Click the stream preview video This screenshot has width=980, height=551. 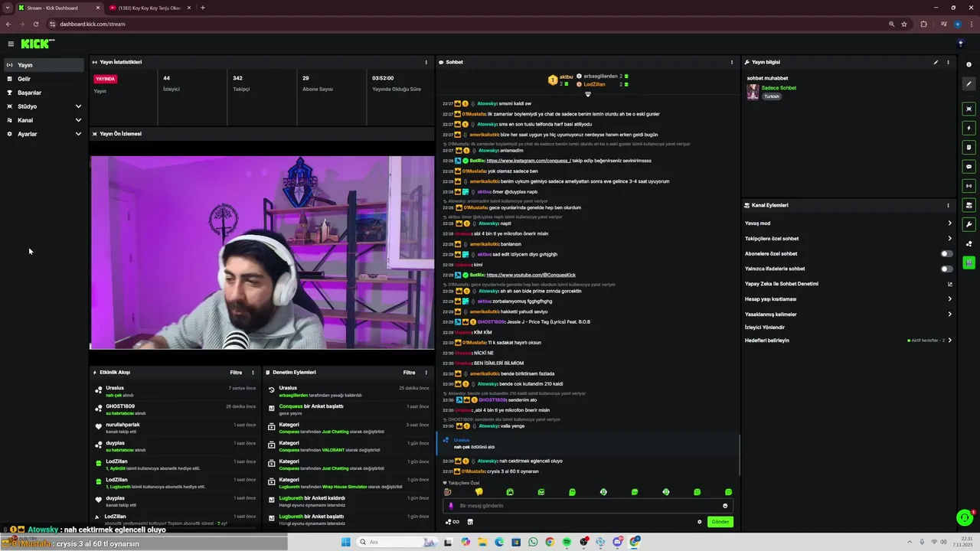[262, 253]
